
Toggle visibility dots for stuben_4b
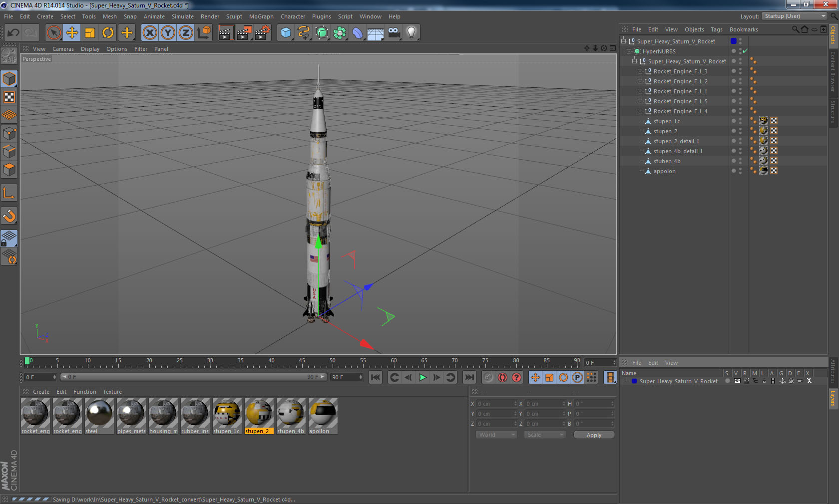740,161
